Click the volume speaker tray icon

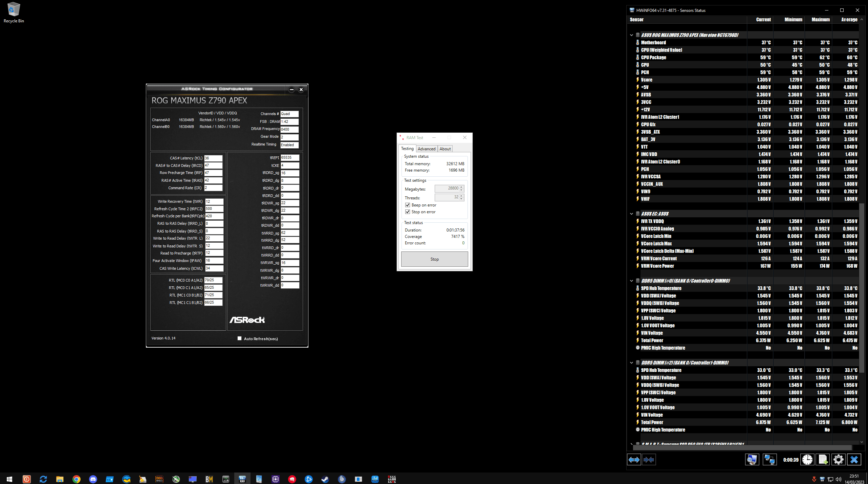(x=839, y=479)
